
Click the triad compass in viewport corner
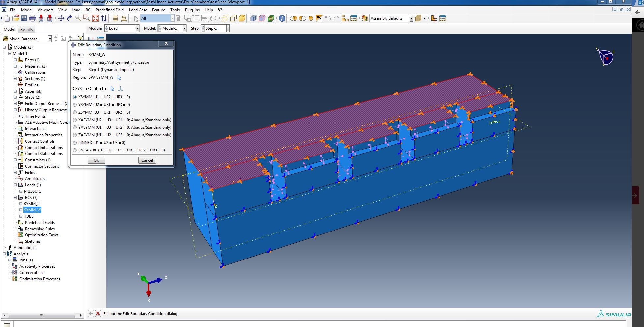[x=606, y=57]
